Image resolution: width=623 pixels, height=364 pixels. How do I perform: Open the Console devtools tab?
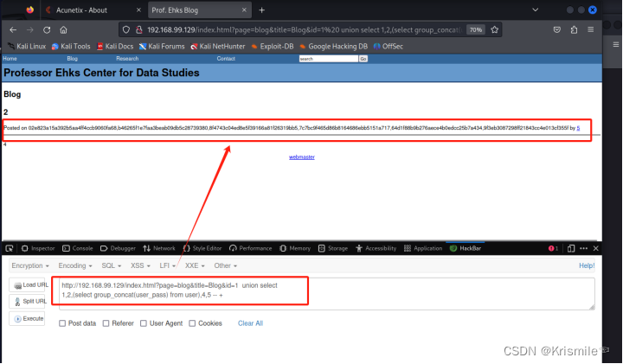[78, 248]
